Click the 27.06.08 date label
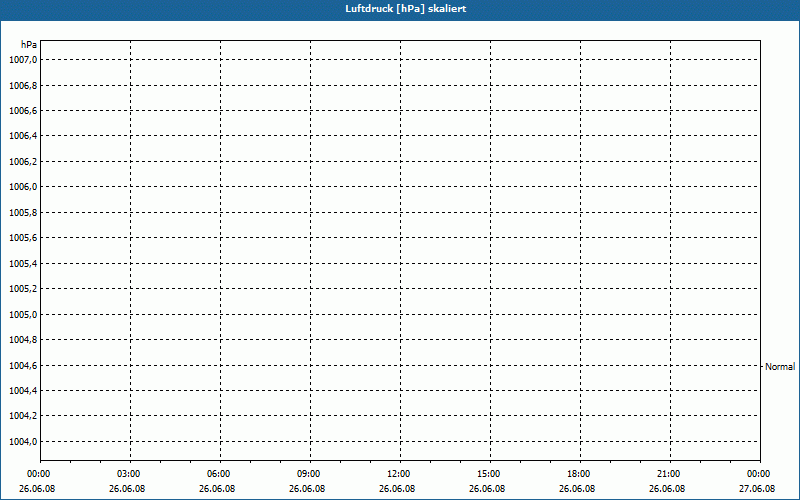This screenshot has height=500, width=800. 758,489
